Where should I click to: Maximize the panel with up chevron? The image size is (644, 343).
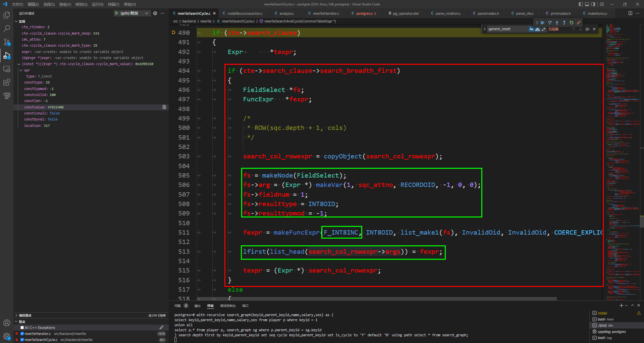632,305
